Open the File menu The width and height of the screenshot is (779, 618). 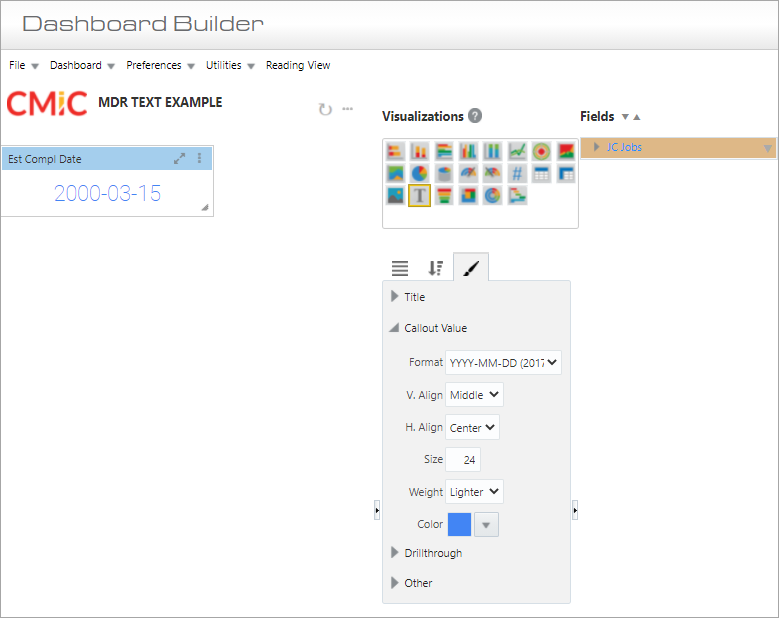tap(23, 65)
